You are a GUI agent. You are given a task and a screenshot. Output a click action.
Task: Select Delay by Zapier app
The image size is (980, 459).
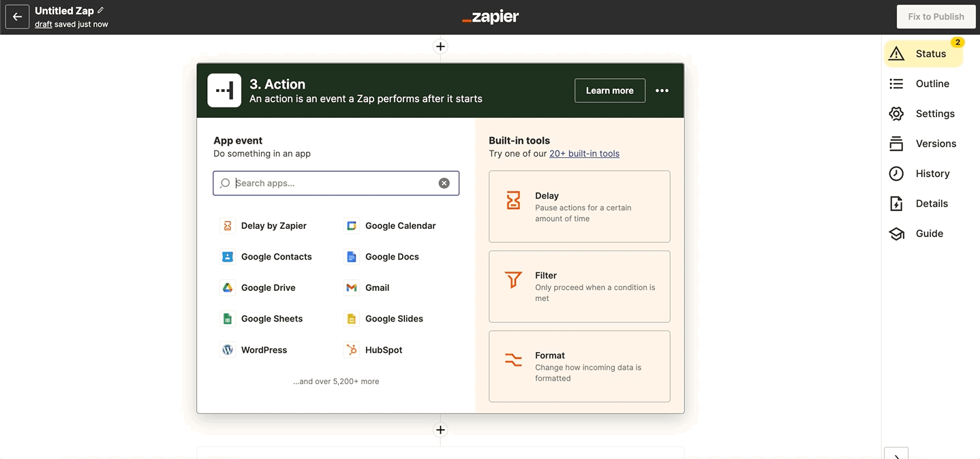pyautogui.click(x=264, y=225)
